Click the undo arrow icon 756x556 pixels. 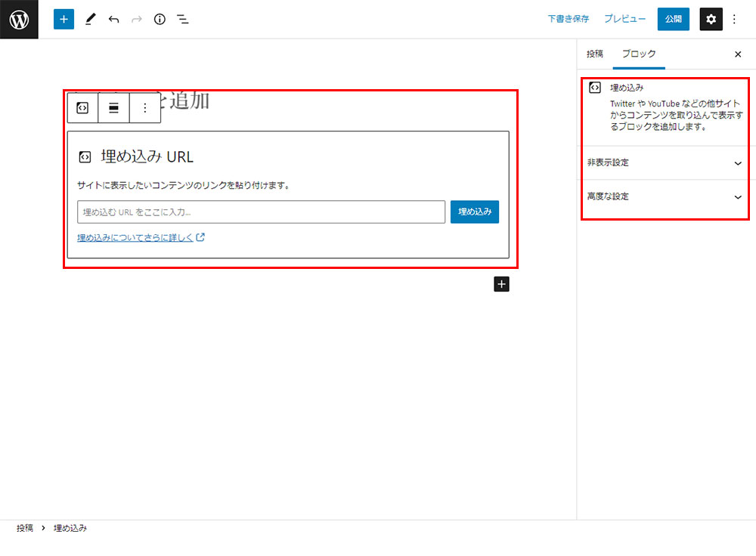coord(113,19)
